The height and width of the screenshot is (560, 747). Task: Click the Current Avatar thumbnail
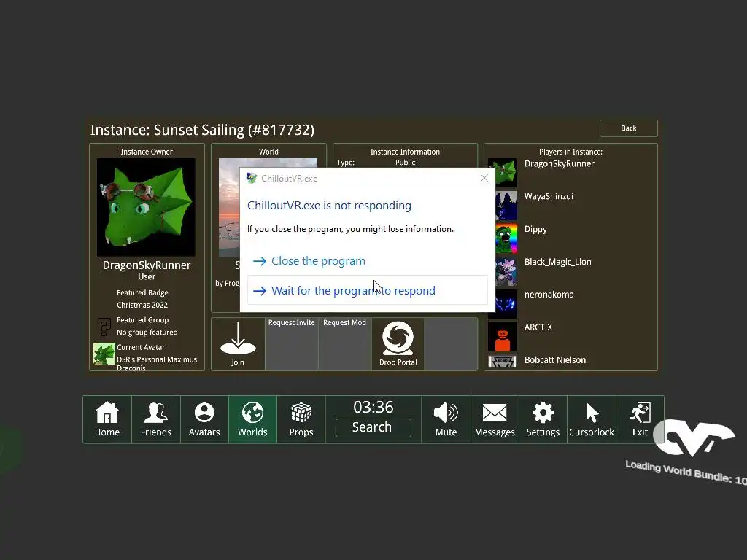pyautogui.click(x=104, y=354)
